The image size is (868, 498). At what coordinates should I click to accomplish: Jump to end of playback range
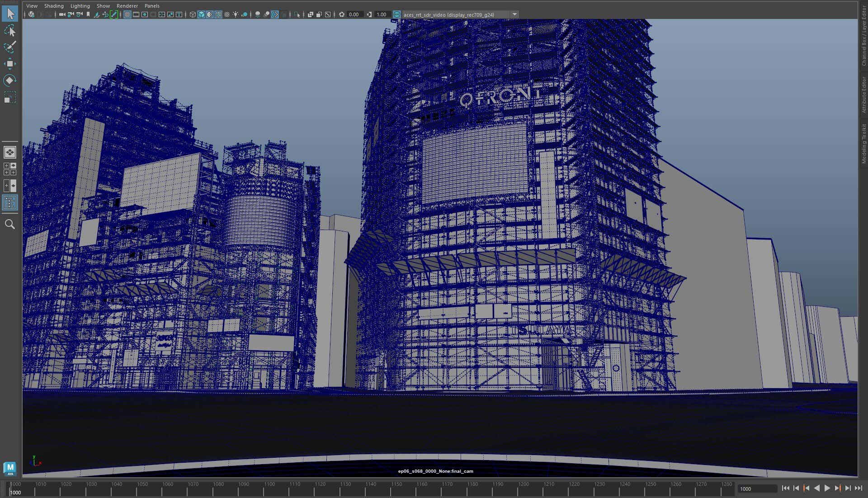point(858,488)
